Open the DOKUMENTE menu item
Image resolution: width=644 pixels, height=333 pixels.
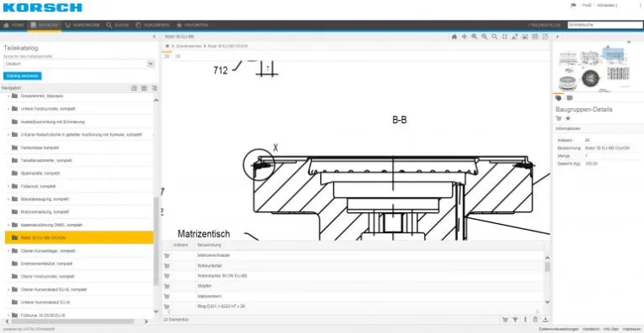[x=153, y=25]
